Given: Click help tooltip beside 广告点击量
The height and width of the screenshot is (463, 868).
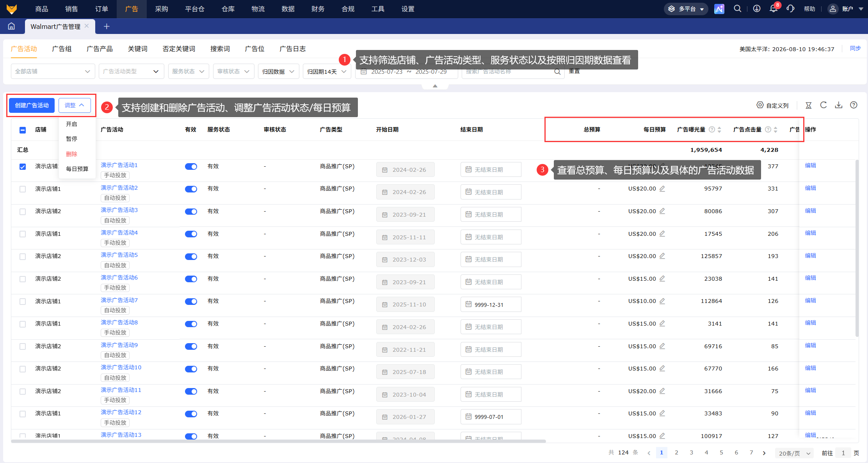Looking at the screenshot, I should pyautogui.click(x=768, y=130).
